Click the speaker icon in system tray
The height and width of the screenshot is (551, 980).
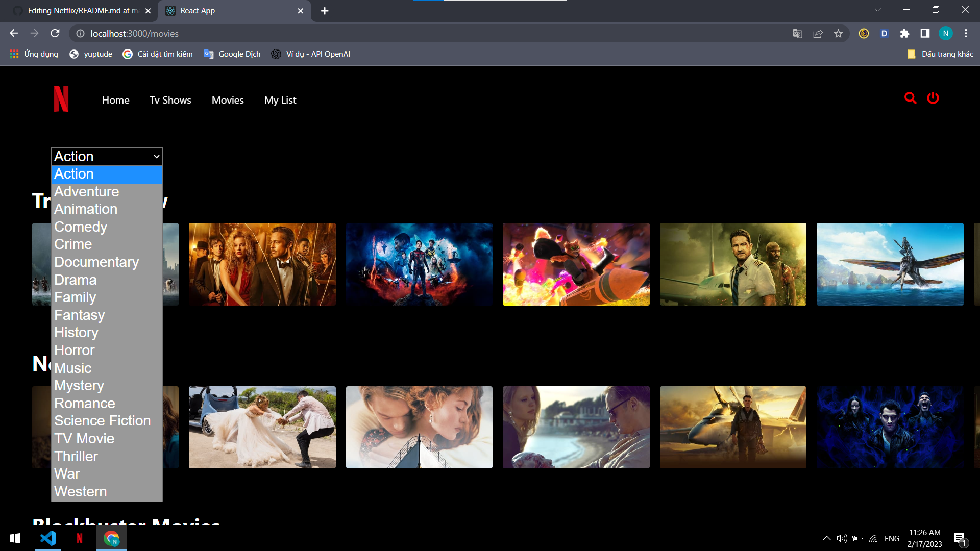(842, 538)
